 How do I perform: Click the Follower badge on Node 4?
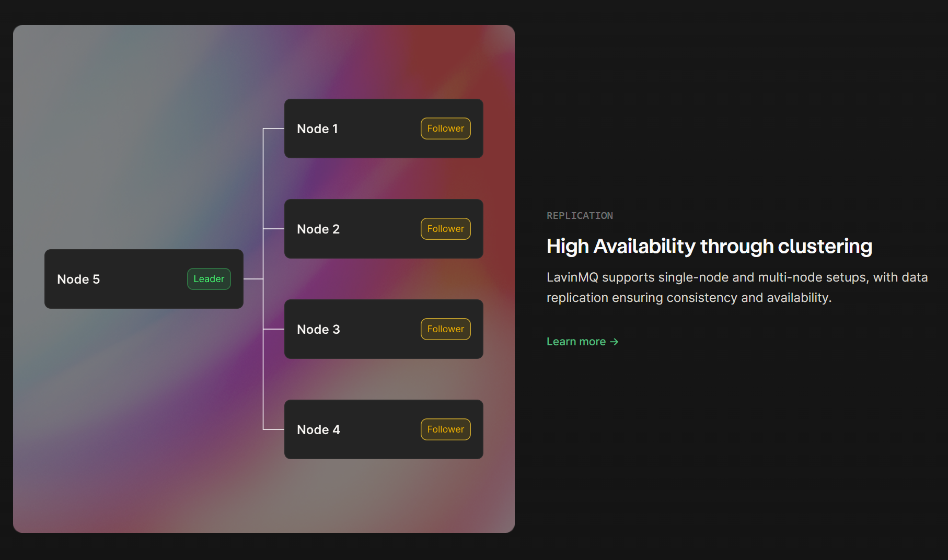[x=445, y=429]
